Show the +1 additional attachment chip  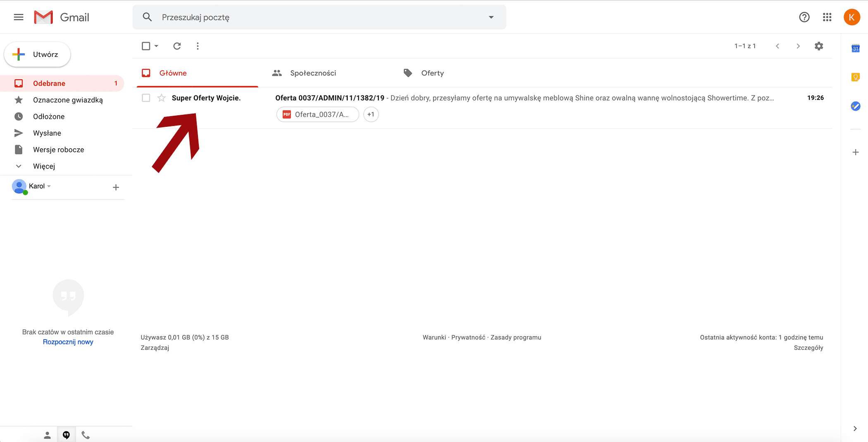click(x=371, y=114)
